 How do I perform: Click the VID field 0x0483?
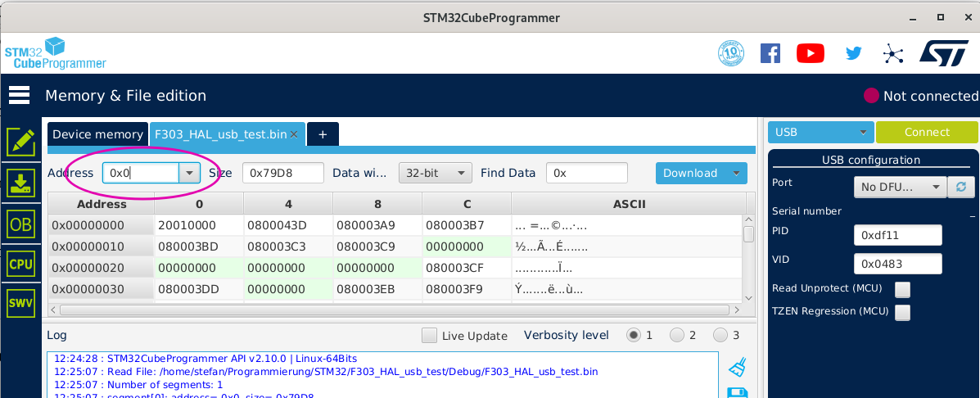tap(897, 264)
